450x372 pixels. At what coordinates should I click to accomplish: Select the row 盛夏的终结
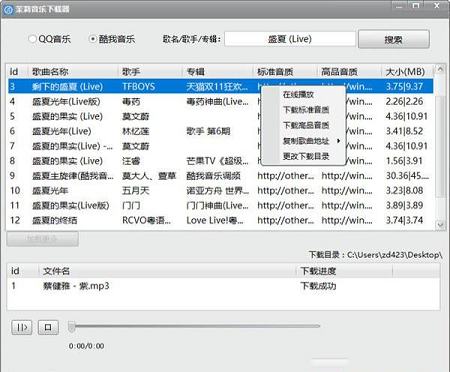coord(221,220)
